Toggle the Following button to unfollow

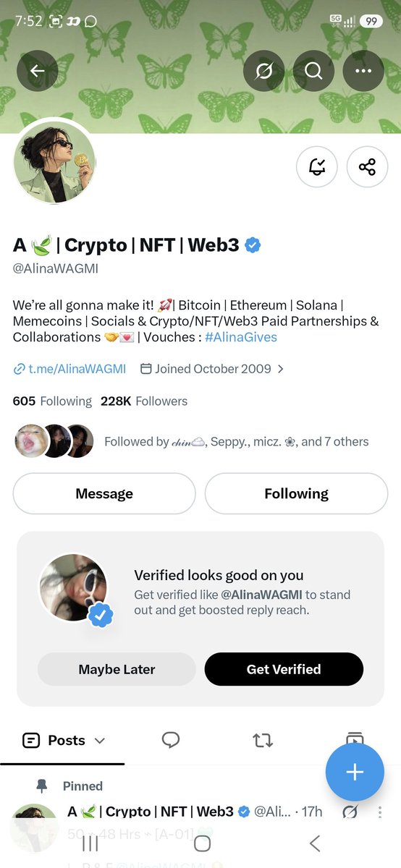(x=296, y=493)
